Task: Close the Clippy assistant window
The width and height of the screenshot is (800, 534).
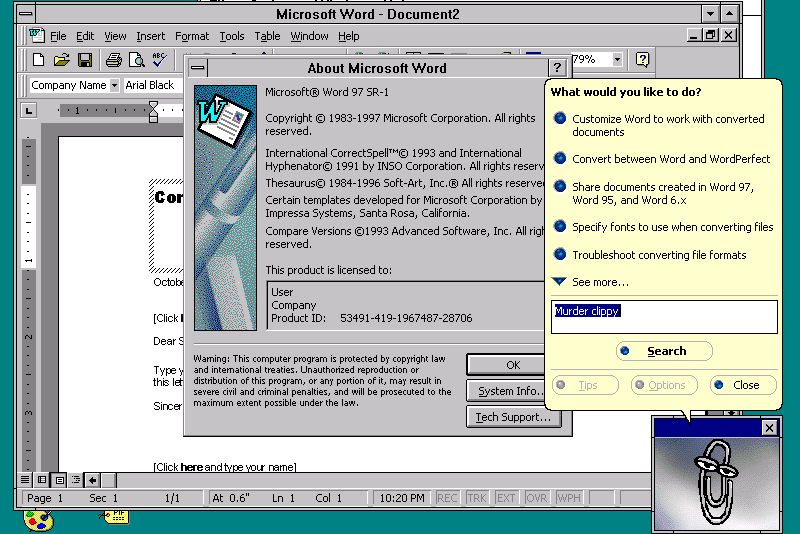Action: (x=769, y=427)
